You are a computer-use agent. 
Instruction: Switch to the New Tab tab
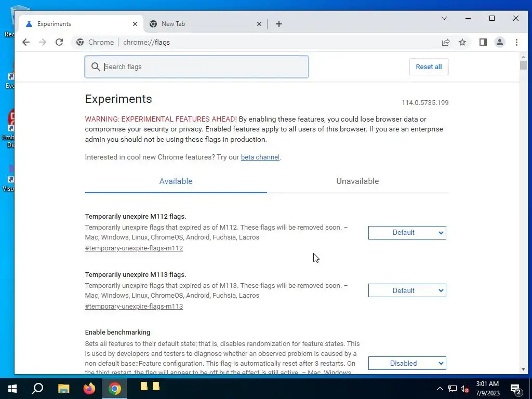click(205, 24)
